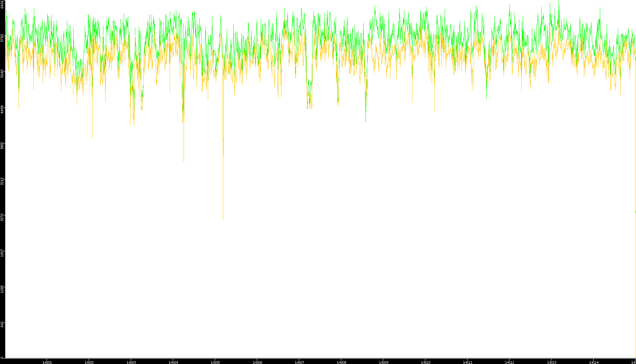
Task: Click the 3213 vertical axis label
Action: [2, 181]
